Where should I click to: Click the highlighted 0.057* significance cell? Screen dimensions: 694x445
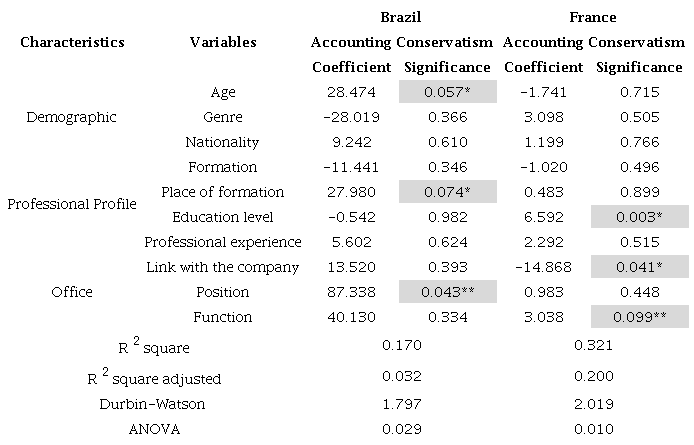point(448,92)
